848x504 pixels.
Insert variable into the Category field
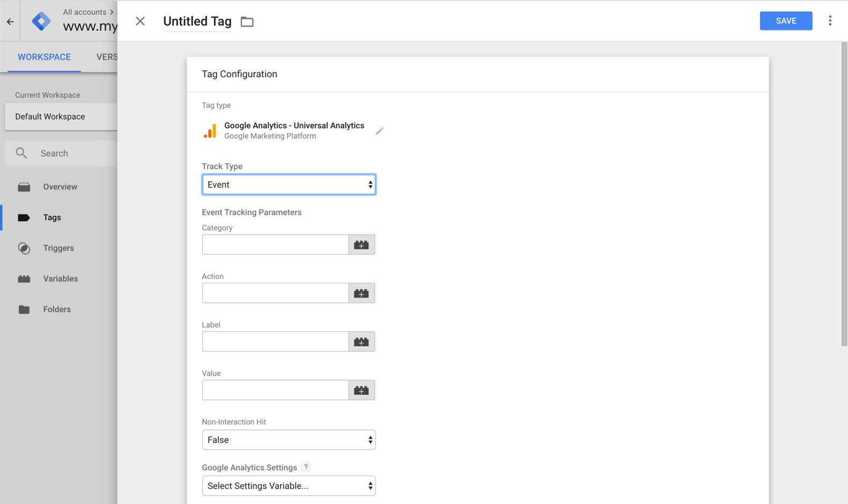(361, 245)
